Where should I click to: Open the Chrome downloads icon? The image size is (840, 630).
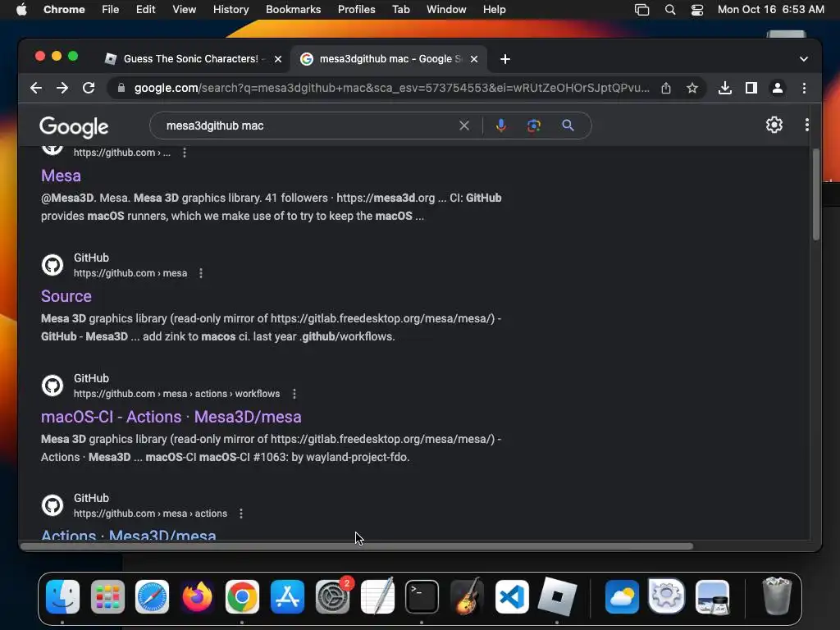click(x=725, y=88)
